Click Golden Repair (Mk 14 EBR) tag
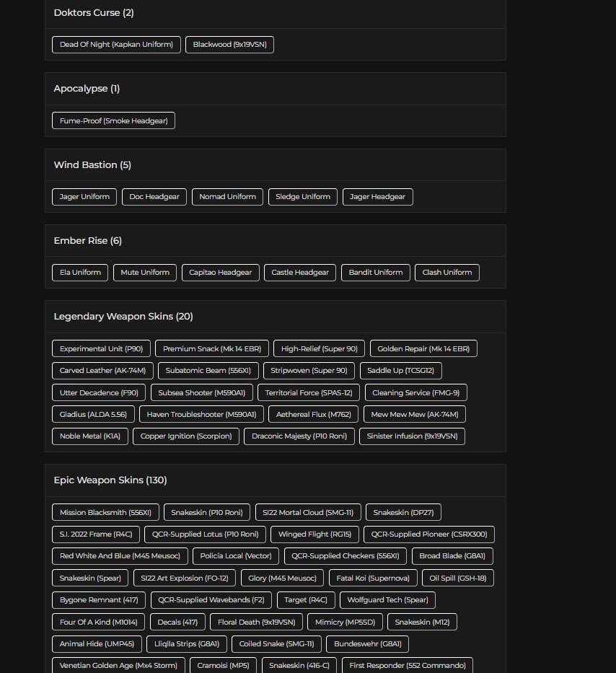616x673 pixels. (x=423, y=349)
